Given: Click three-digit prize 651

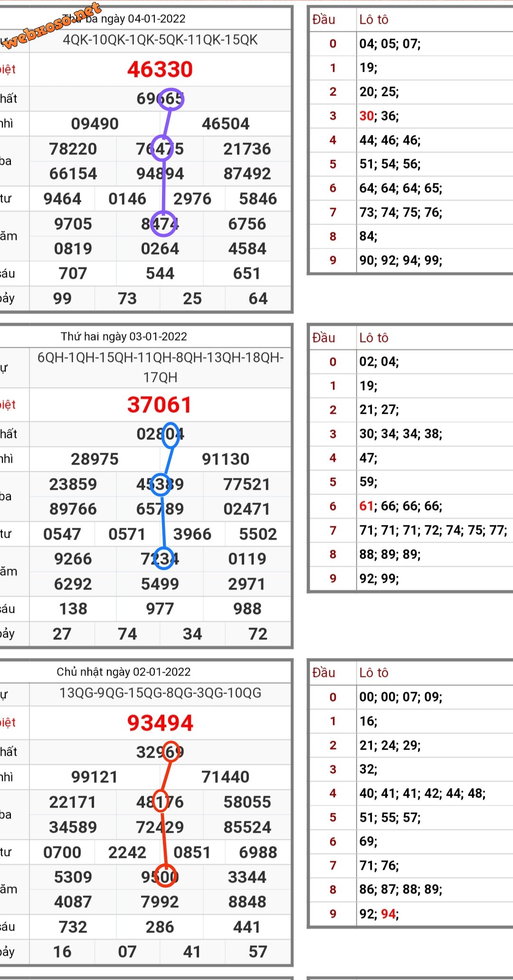Looking at the screenshot, I should tap(247, 274).
